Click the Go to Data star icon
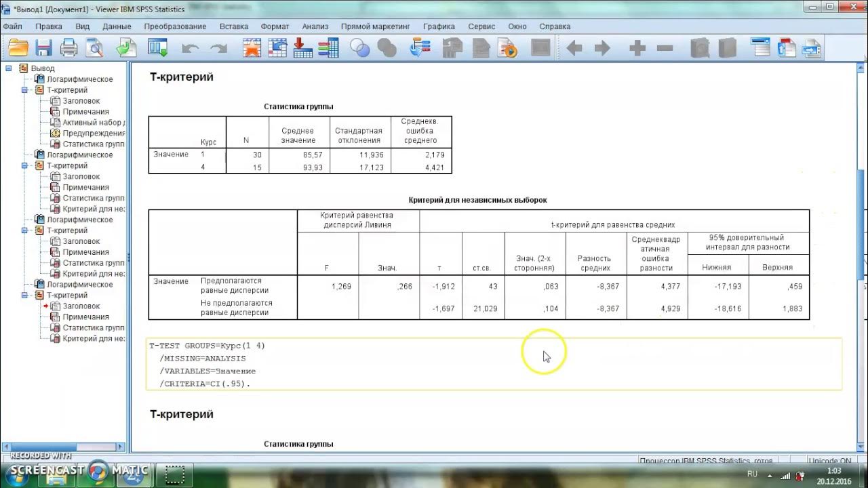Image resolution: width=868 pixels, height=488 pixels. [252, 48]
